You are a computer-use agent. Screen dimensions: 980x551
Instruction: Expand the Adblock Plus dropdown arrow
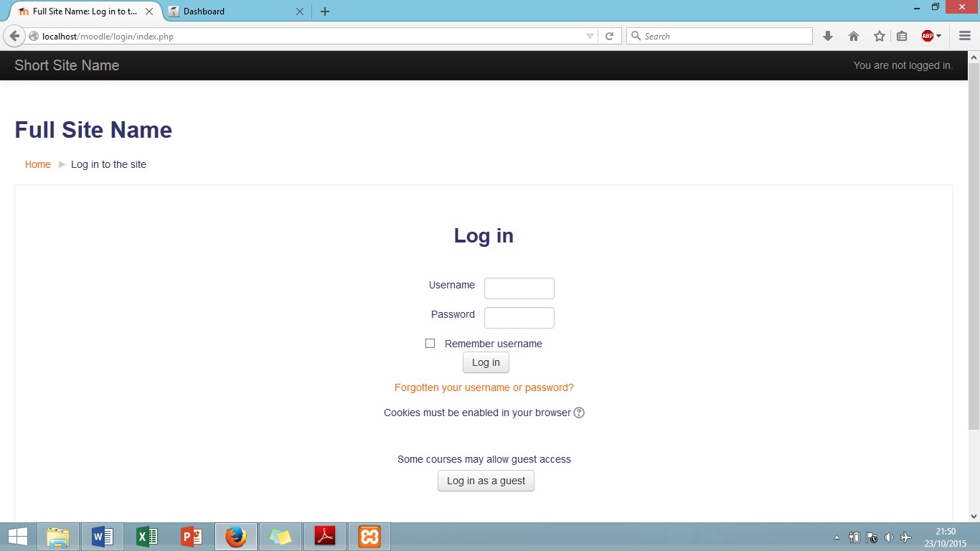coord(938,36)
